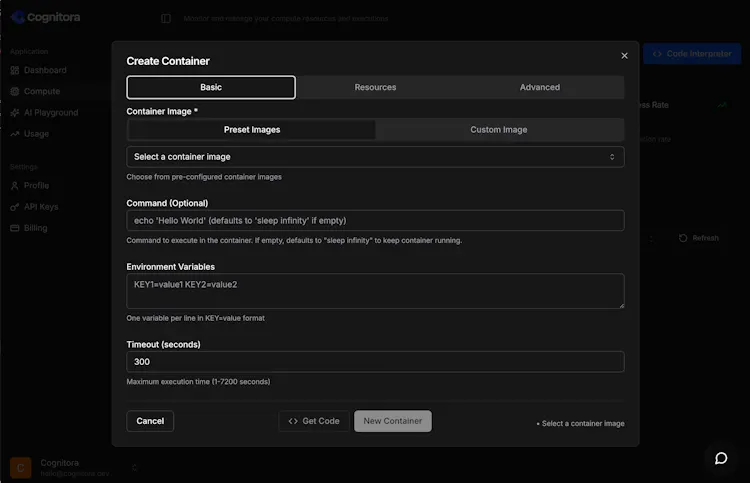Toggle the sidebar panel icon

pos(166,19)
